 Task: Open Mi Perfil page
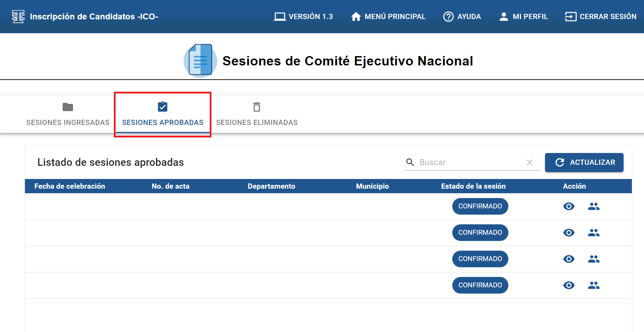(x=523, y=17)
